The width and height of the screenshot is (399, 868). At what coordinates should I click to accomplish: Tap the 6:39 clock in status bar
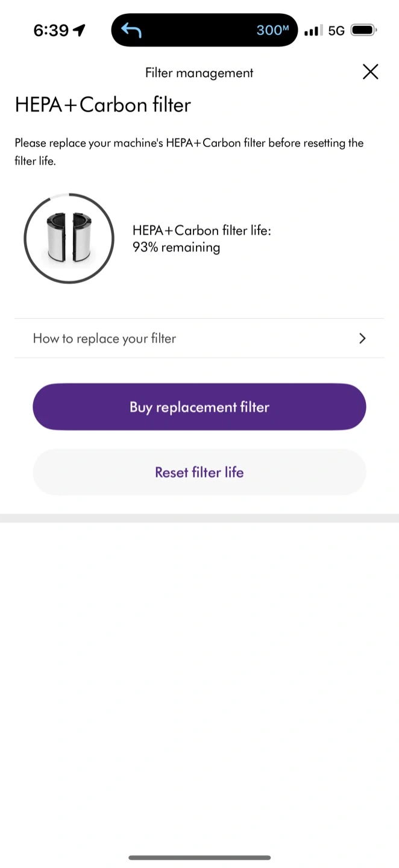51,30
